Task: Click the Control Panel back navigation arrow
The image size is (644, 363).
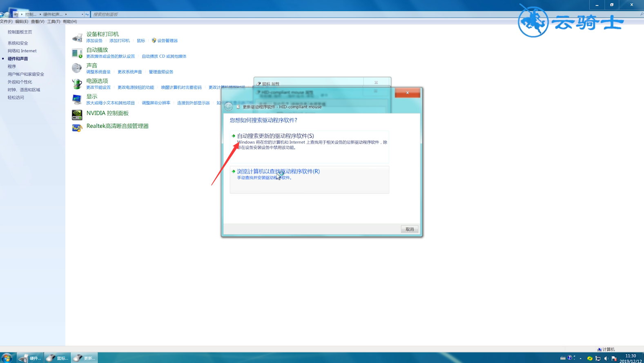Action: 2,14
